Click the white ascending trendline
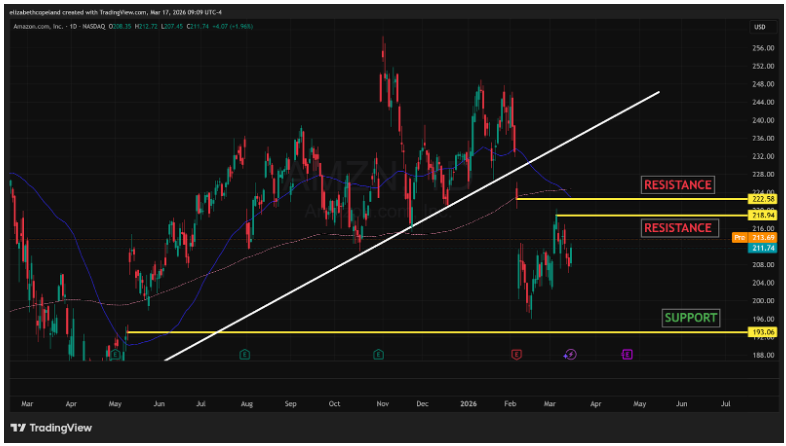 point(411,226)
